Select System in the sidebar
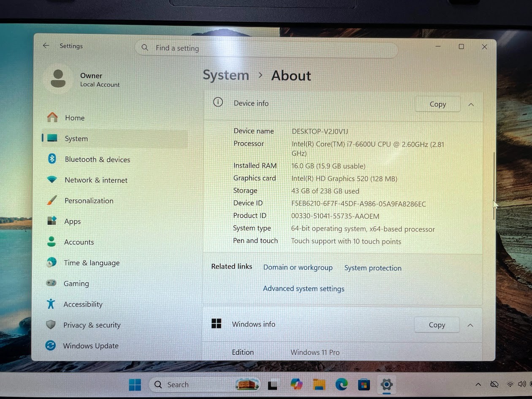The width and height of the screenshot is (532, 399). click(115, 138)
